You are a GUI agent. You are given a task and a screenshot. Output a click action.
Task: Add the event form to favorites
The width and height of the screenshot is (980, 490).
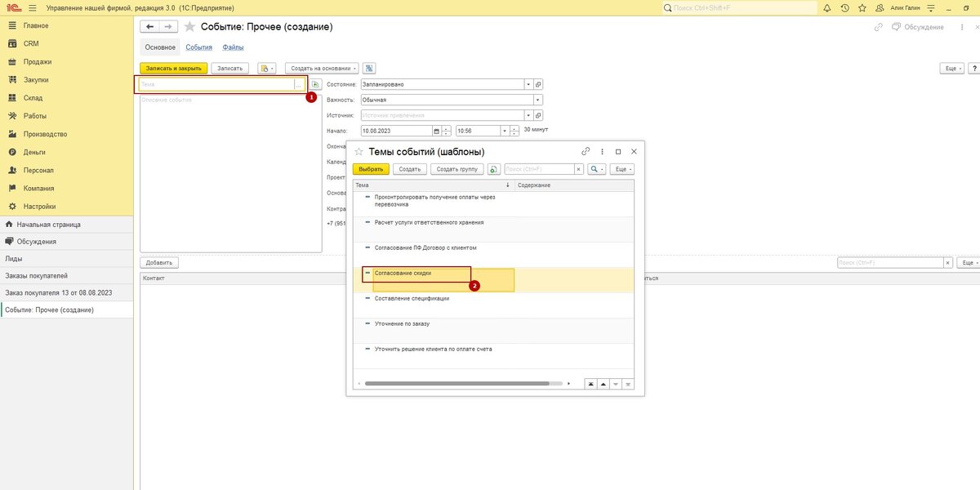coord(189,27)
